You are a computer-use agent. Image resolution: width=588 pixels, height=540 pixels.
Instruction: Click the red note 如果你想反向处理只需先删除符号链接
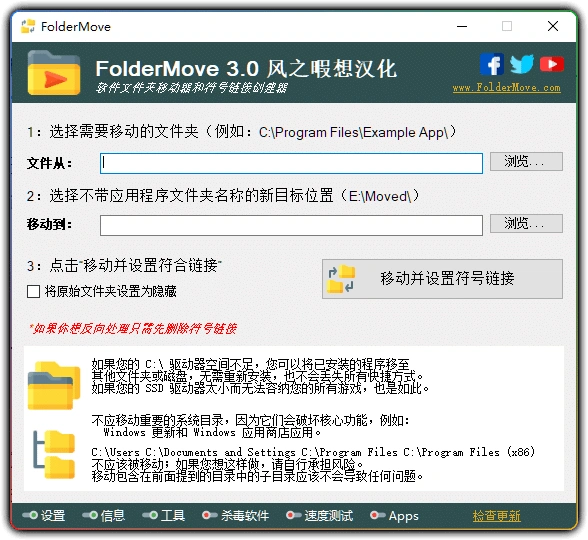tap(133, 329)
